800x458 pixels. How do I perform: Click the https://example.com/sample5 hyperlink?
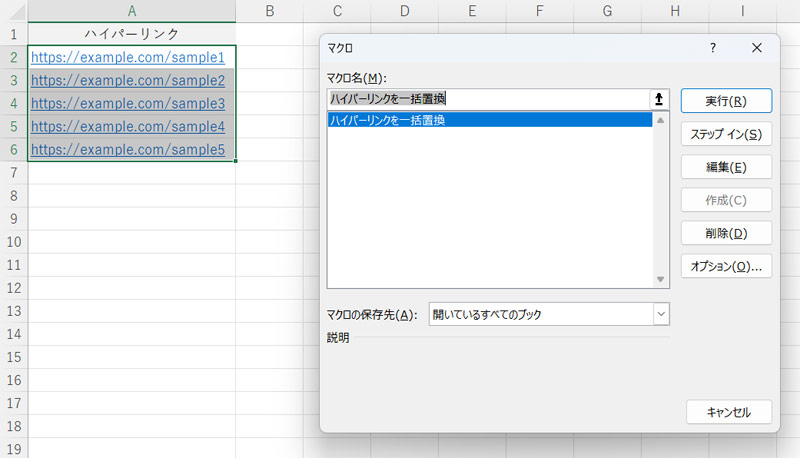[128, 149]
